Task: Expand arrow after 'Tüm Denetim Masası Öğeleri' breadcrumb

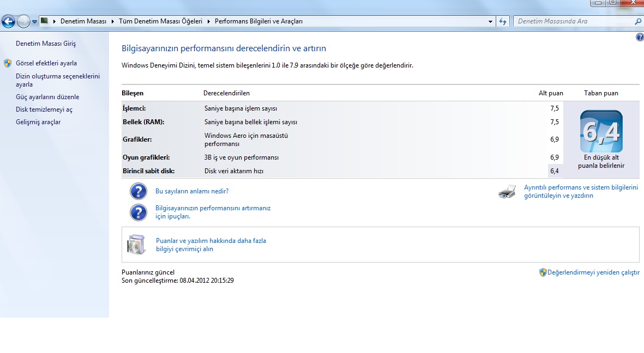Action: pos(208,21)
